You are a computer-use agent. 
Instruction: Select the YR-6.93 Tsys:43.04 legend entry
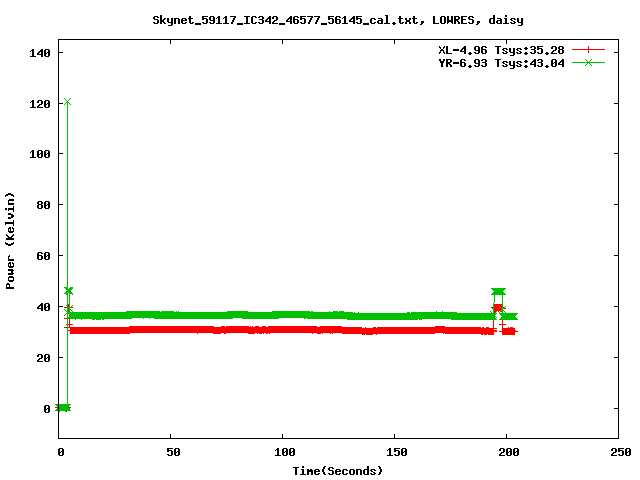point(501,63)
